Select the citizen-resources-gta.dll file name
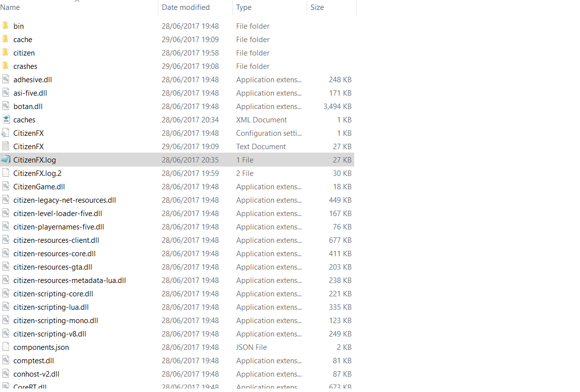Screen dimensions: 580x392 click(53, 267)
